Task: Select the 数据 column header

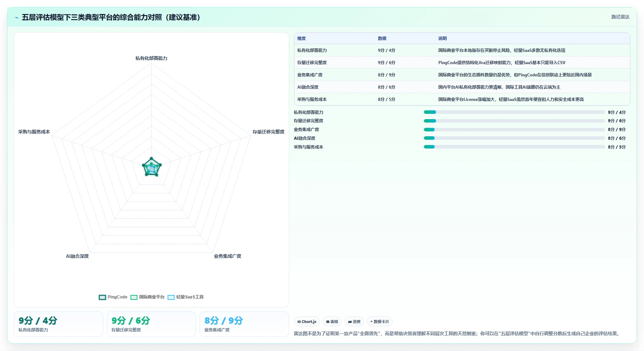Action: click(x=382, y=39)
